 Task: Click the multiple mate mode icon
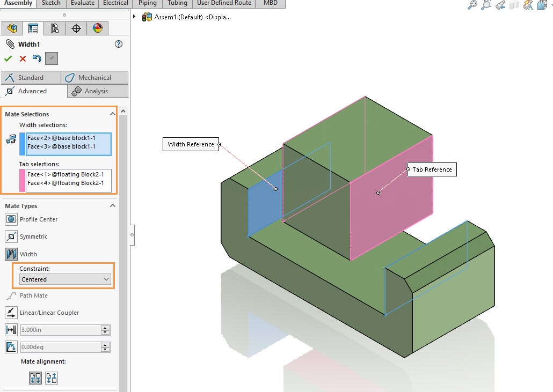(11, 139)
